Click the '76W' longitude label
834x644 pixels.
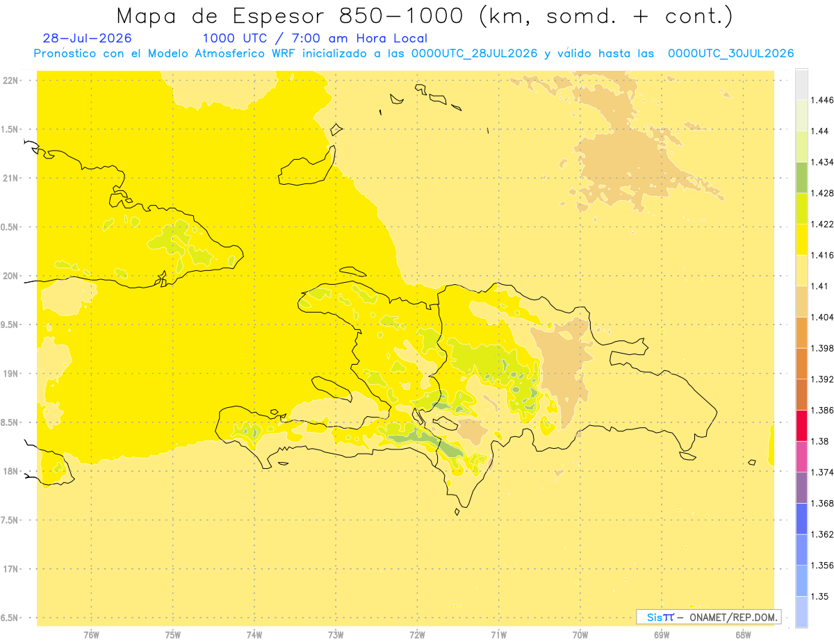point(91,634)
